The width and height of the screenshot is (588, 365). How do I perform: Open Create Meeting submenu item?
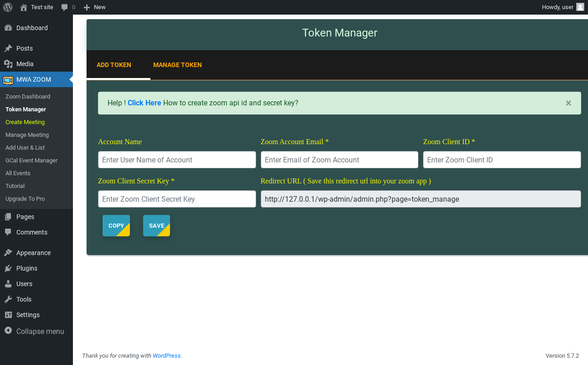click(x=25, y=122)
